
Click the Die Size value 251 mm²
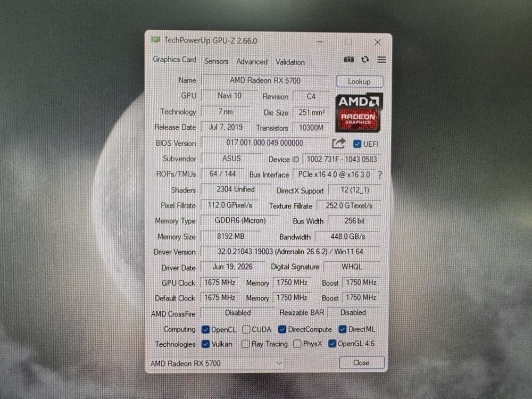(x=311, y=112)
